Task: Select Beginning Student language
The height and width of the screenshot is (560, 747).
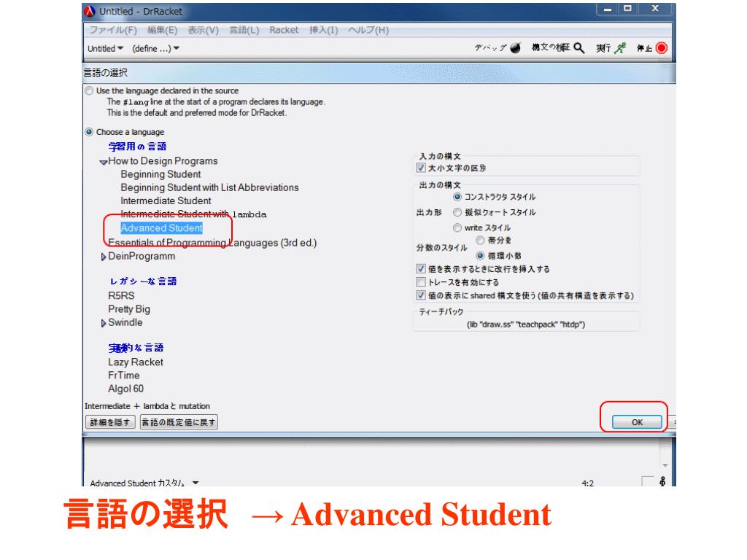Action: pos(160,174)
